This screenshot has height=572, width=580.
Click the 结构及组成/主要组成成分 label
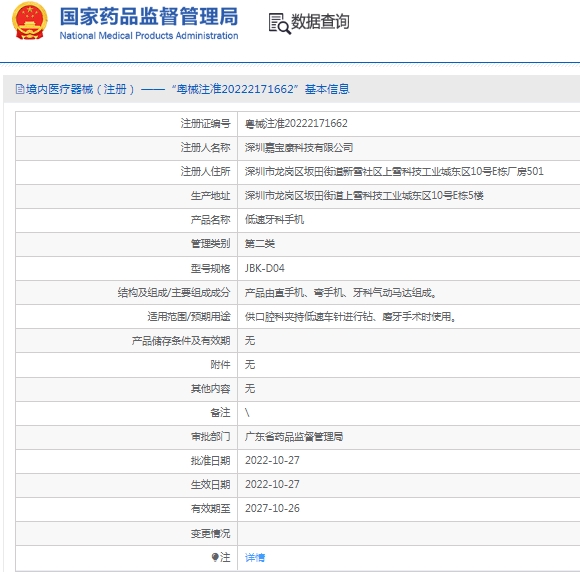[x=174, y=293]
